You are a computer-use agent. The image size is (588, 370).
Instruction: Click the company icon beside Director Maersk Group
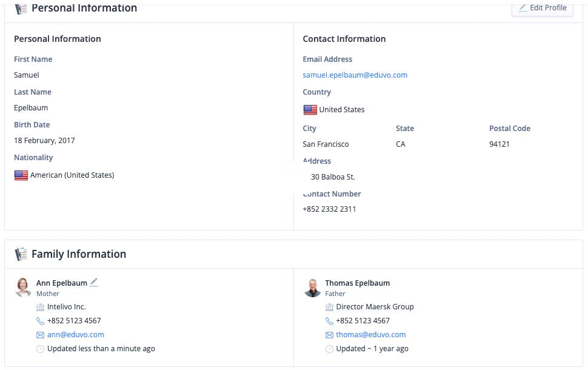(x=329, y=308)
